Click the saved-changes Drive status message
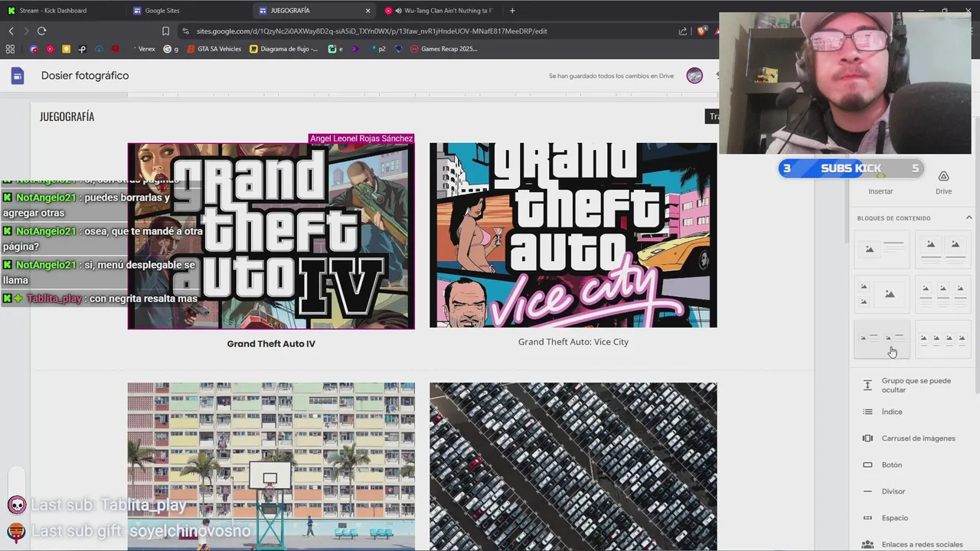 pyautogui.click(x=611, y=76)
